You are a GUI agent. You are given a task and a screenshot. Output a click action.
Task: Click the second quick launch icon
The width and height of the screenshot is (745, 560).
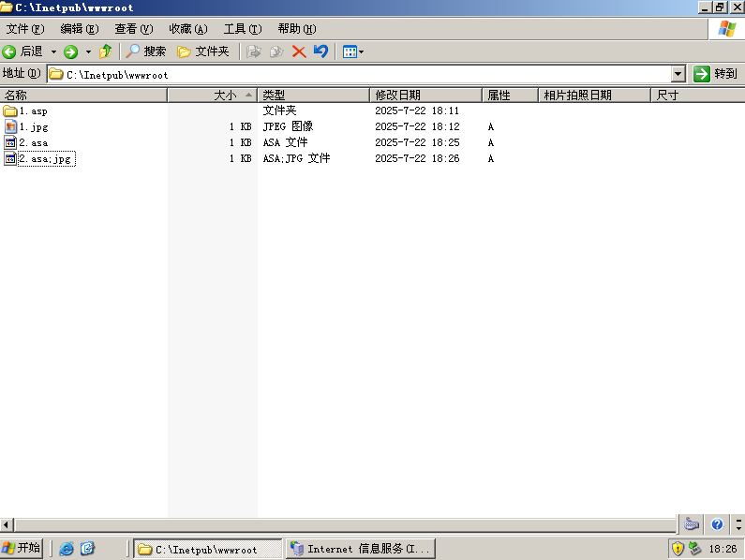(x=87, y=549)
